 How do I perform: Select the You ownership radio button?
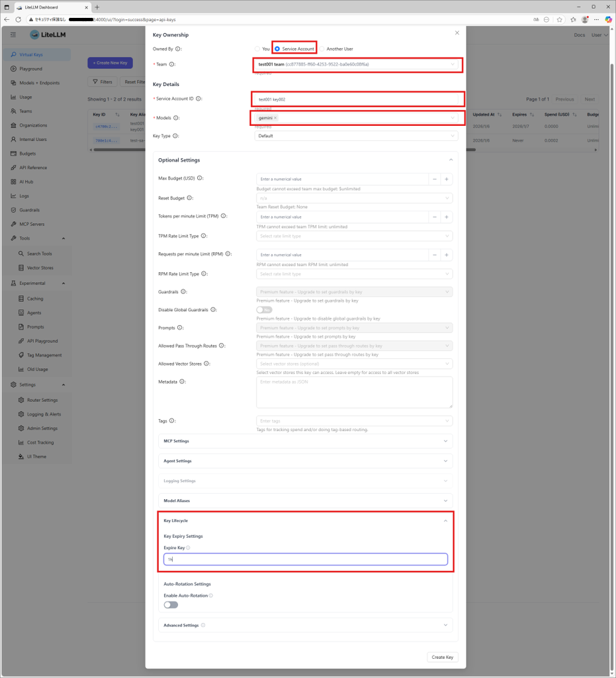[257, 49]
